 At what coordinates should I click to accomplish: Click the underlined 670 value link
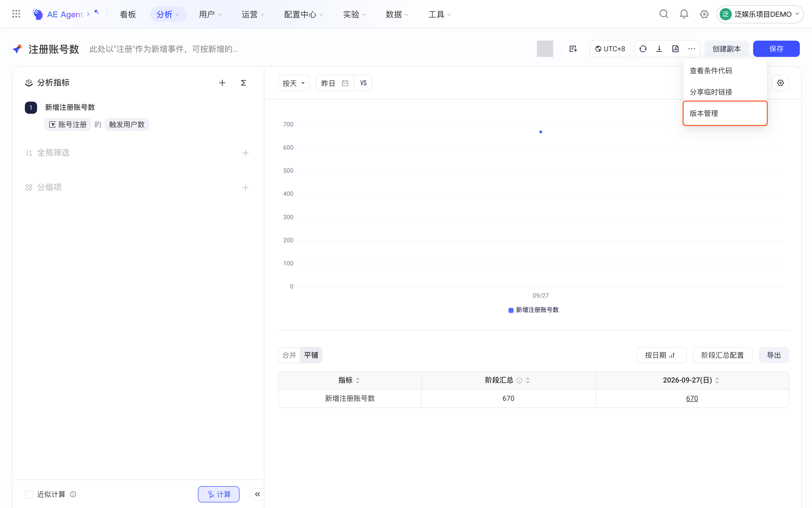[x=692, y=399]
